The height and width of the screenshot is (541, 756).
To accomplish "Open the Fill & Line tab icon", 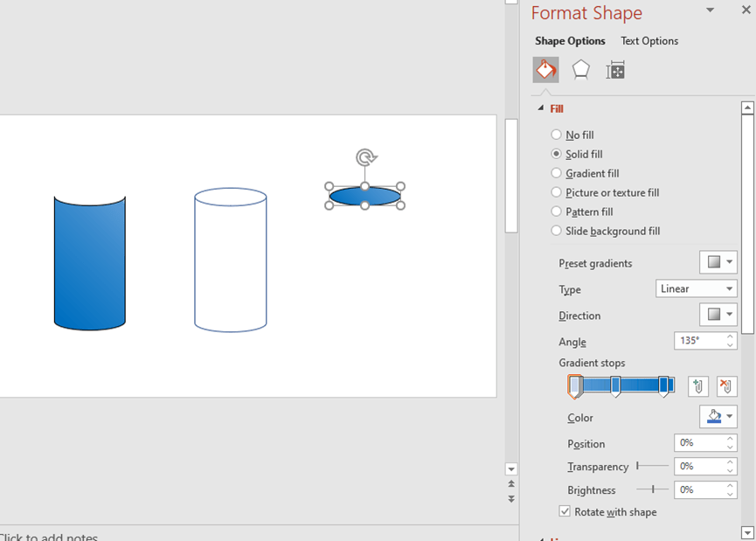I will click(545, 70).
